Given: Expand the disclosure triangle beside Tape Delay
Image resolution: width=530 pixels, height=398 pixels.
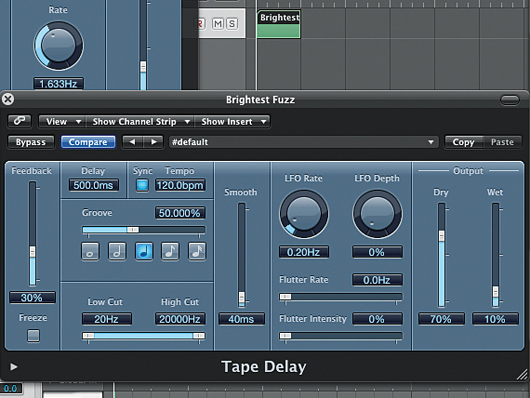Looking at the screenshot, I should click(14, 367).
